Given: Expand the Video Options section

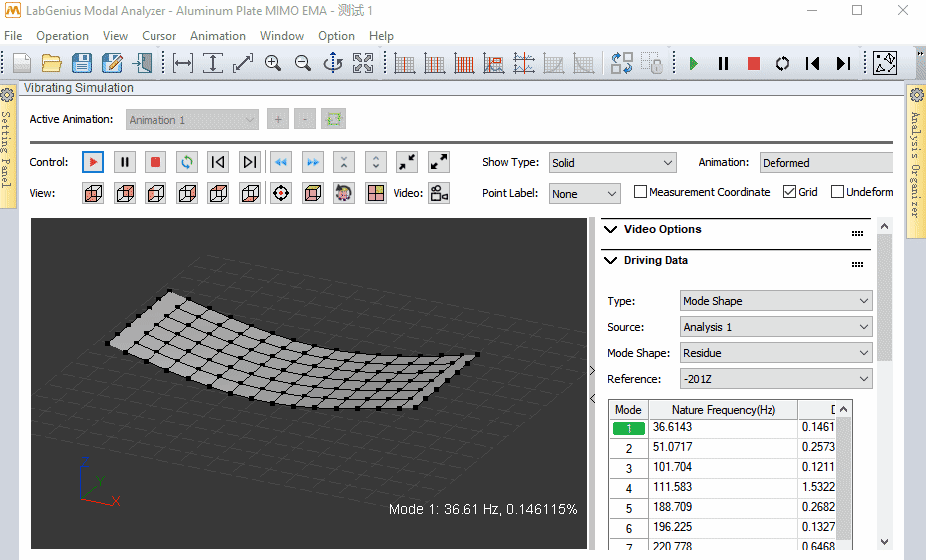Looking at the screenshot, I should [611, 229].
